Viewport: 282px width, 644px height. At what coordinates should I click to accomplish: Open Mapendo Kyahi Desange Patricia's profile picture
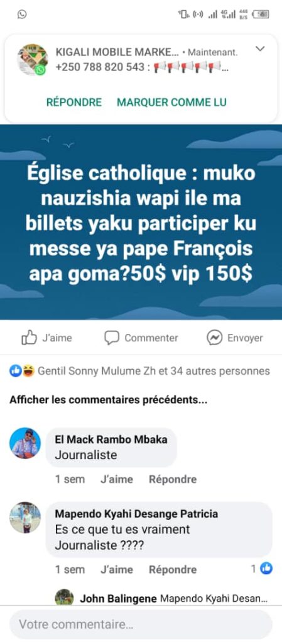pyautogui.click(x=25, y=518)
